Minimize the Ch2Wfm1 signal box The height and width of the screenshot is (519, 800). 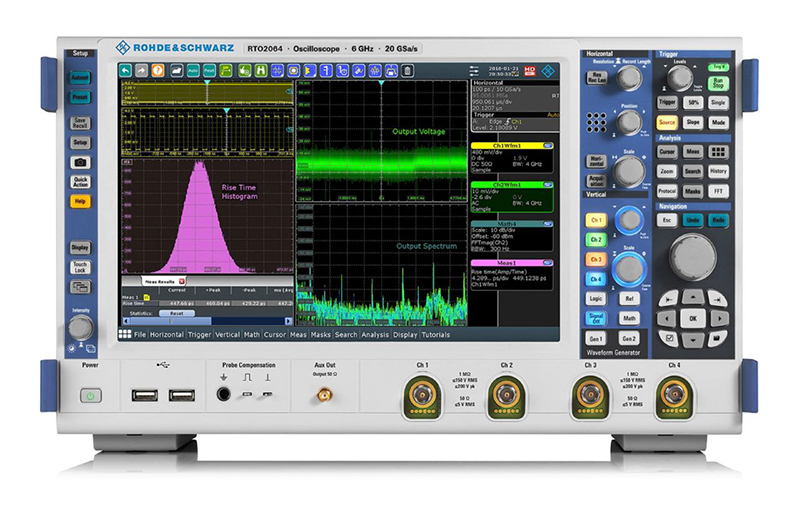click(547, 185)
